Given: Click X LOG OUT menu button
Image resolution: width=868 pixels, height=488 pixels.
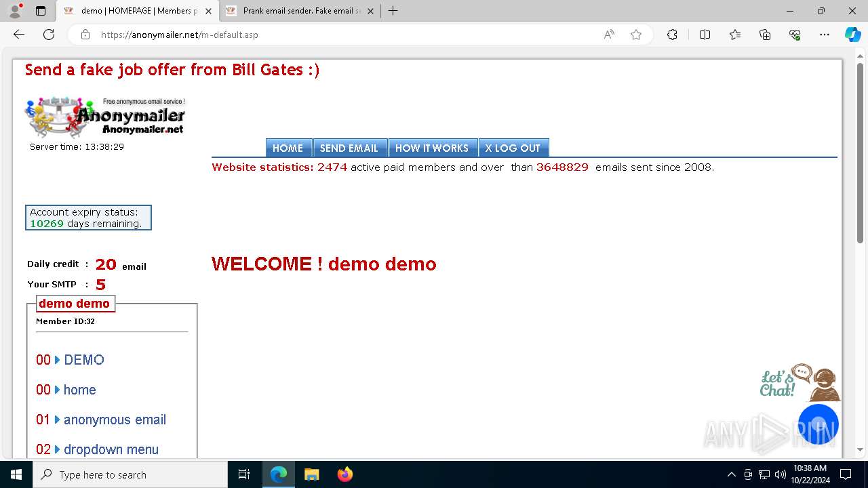Looking at the screenshot, I should pyautogui.click(x=513, y=148).
